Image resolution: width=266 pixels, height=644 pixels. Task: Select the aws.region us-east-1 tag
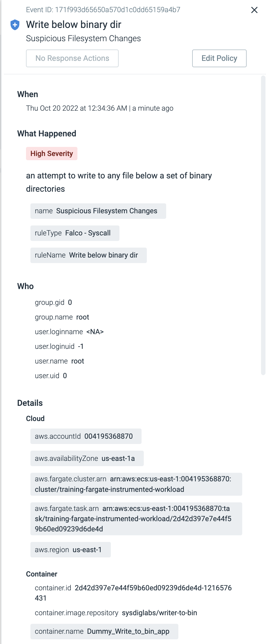(71, 550)
